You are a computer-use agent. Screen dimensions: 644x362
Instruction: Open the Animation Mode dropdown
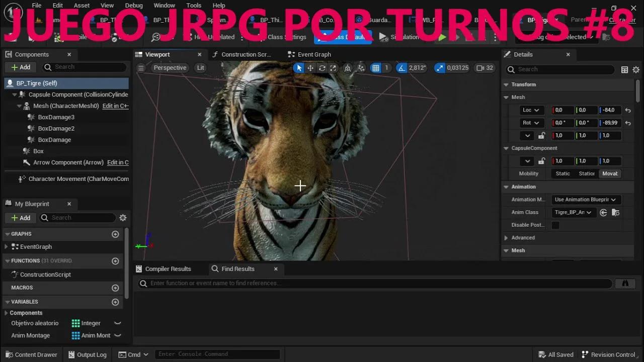pos(586,200)
